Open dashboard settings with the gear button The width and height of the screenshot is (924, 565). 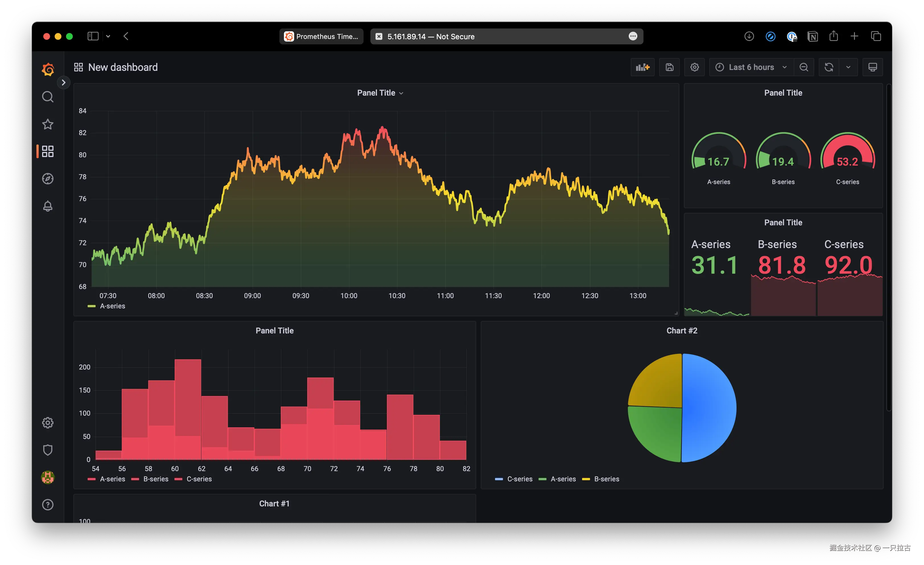point(694,67)
